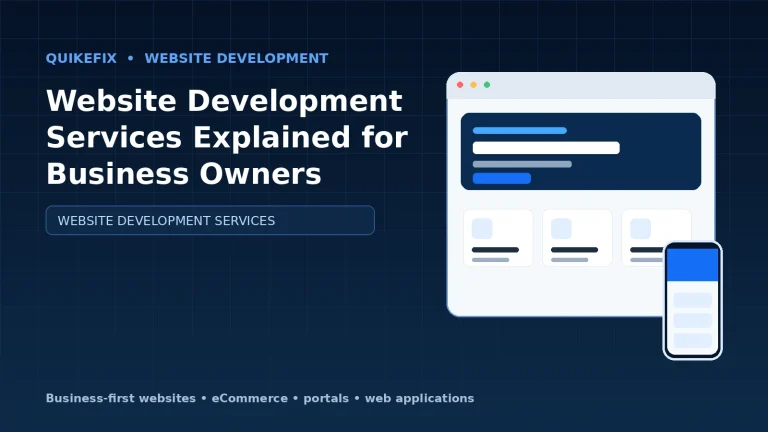Click the headline 'Website Development Services Explained for Business Owners'
The width and height of the screenshot is (768, 432).
coord(227,137)
